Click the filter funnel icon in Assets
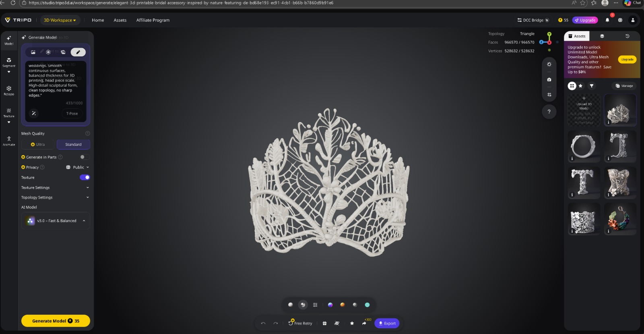644x334 pixels. coord(592,86)
